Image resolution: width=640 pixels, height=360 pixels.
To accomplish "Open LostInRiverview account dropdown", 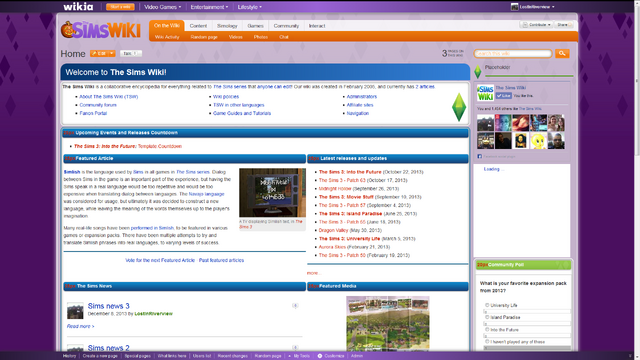I will tap(537, 7).
